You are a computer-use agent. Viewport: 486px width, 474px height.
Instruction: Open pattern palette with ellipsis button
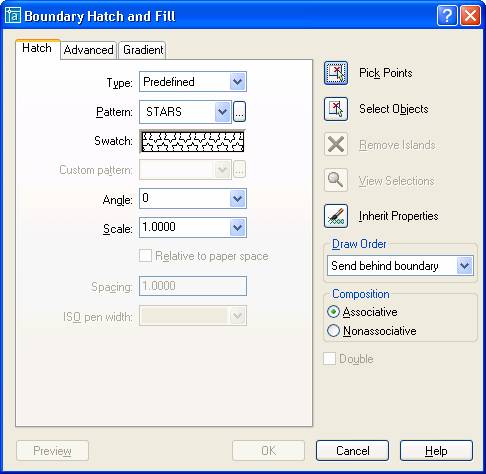(239, 112)
